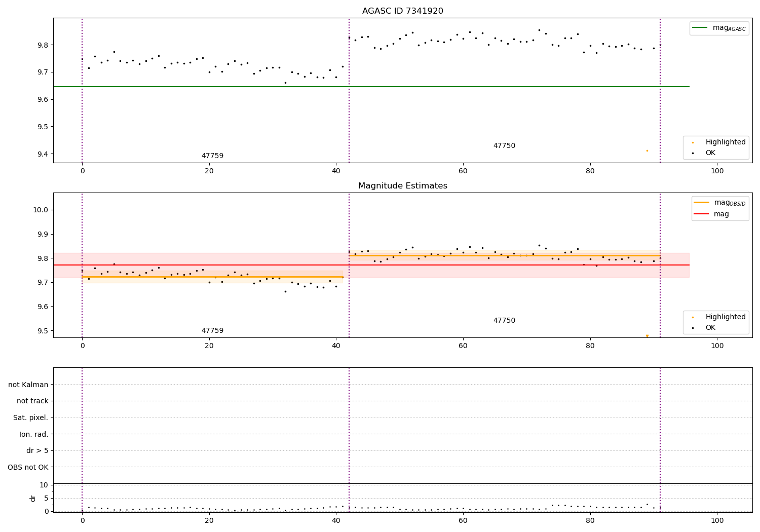Click the 40 x-axis tick in the Magnitude Estimates plot
The height and width of the screenshot is (532, 760).
coord(336,346)
